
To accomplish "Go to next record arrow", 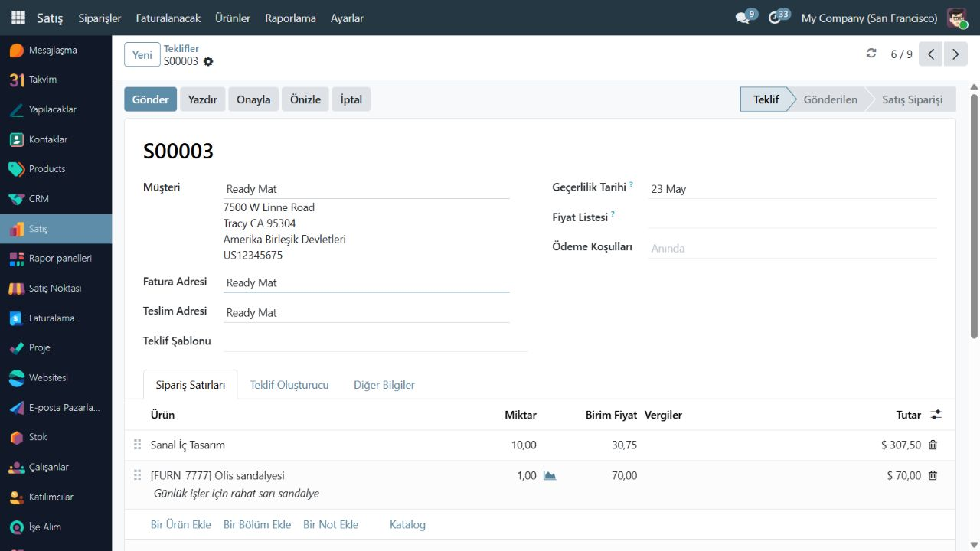I will coord(955,54).
